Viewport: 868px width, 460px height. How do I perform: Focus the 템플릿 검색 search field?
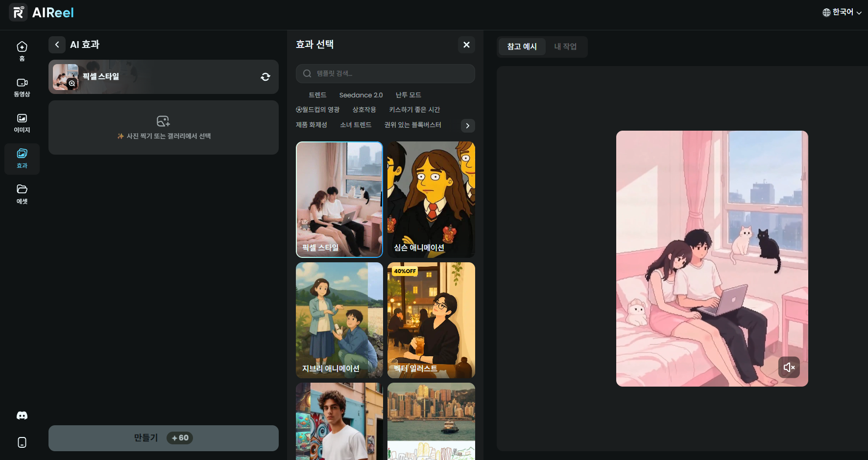coord(386,73)
